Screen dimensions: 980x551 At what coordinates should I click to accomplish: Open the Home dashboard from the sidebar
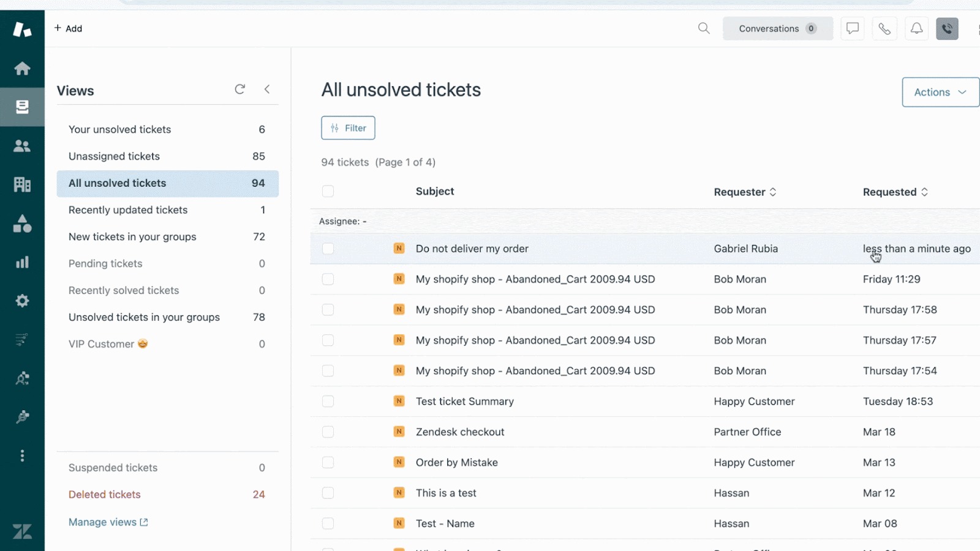pos(22,68)
